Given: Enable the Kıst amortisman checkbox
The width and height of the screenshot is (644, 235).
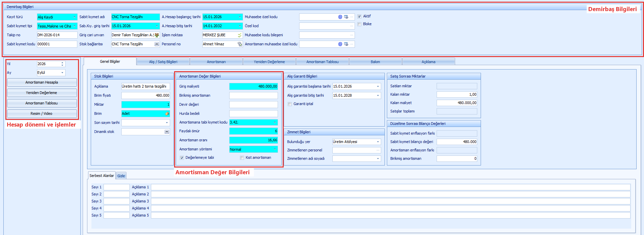Looking at the screenshot, I should click(x=242, y=158).
